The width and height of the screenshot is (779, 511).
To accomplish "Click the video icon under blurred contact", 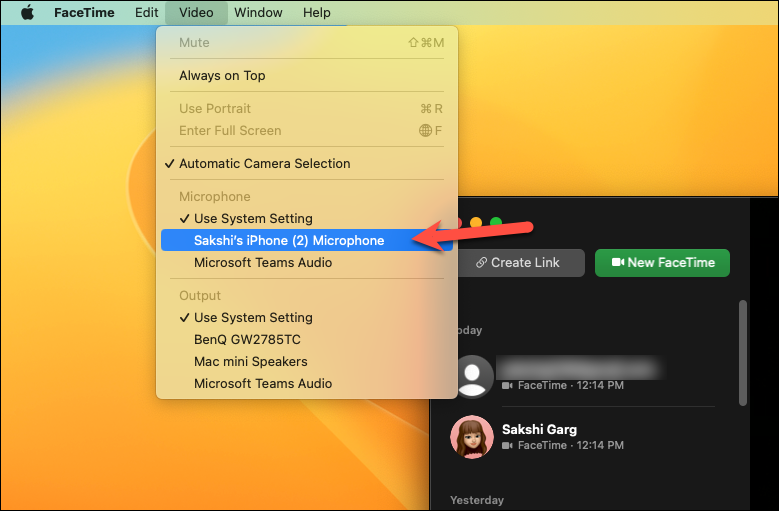I will [507, 385].
